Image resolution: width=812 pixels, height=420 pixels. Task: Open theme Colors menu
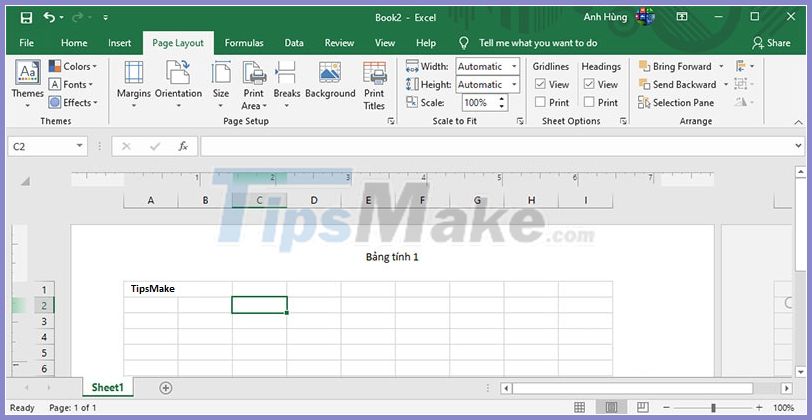coord(73,66)
